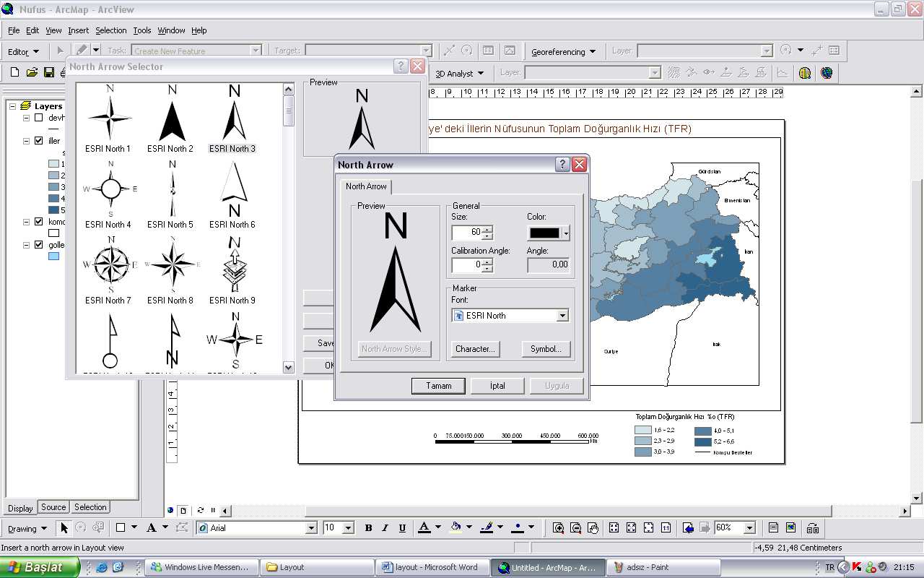924x578 pixels.
Task: Select the ESRI North 1 arrow style
Action: pyautogui.click(x=108, y=119)
